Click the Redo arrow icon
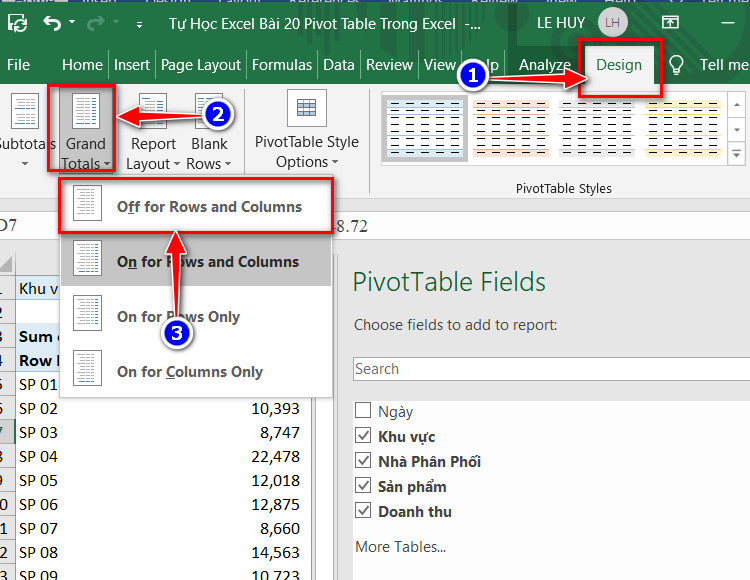 [97, 23]
